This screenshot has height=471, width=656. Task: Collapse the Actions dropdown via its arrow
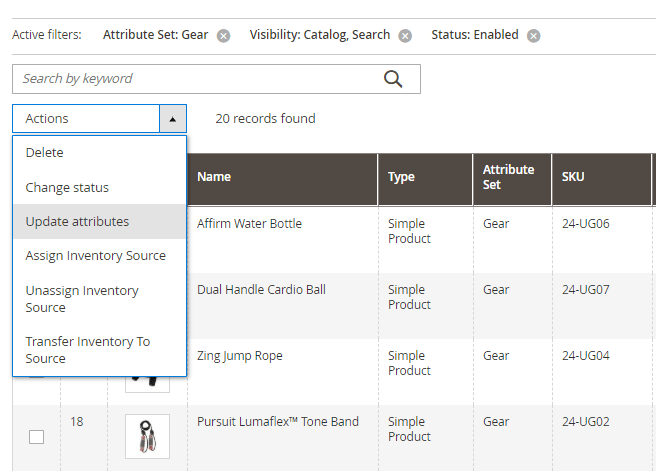[172, 119]
